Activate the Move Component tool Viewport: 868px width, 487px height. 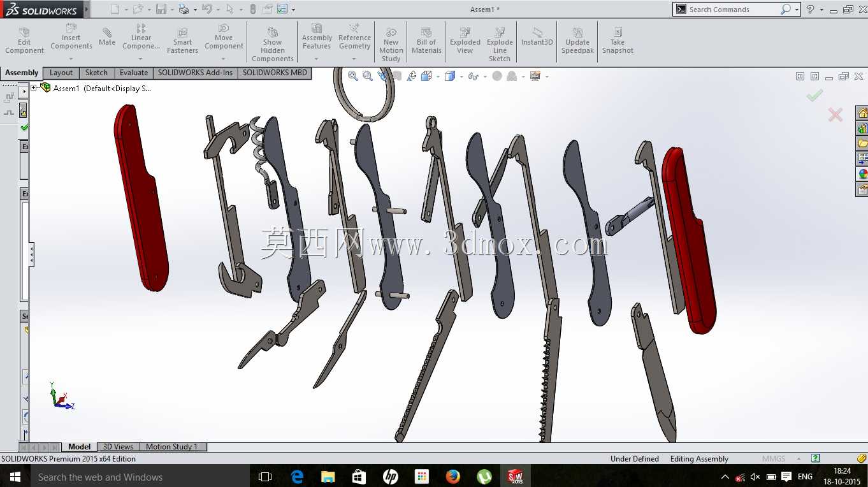[x=224, y=37]
